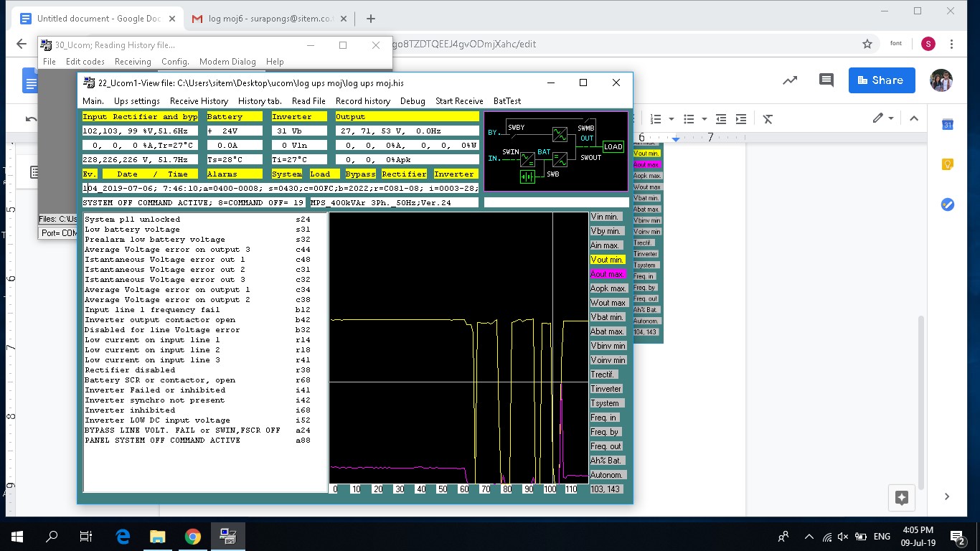Viewport: 980px width, 551px height.
Task: Open the Docs comment history icon
Action: click(826, 80)
